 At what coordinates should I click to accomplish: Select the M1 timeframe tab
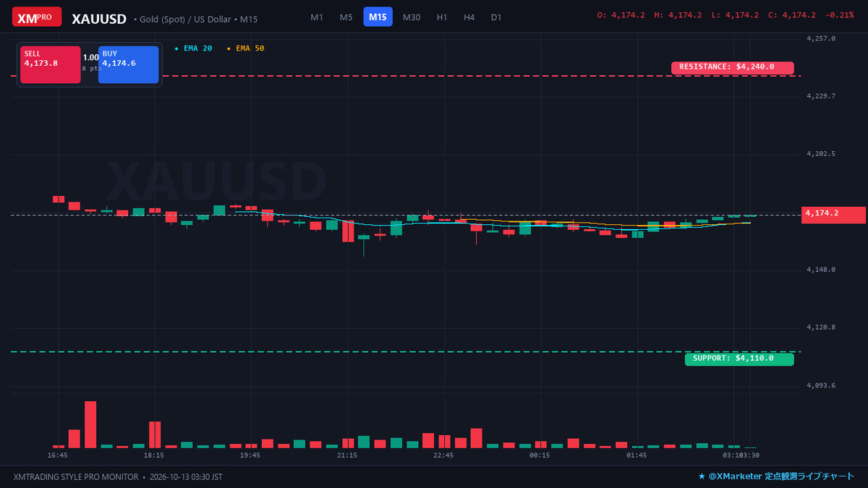[x=317, y=17]
